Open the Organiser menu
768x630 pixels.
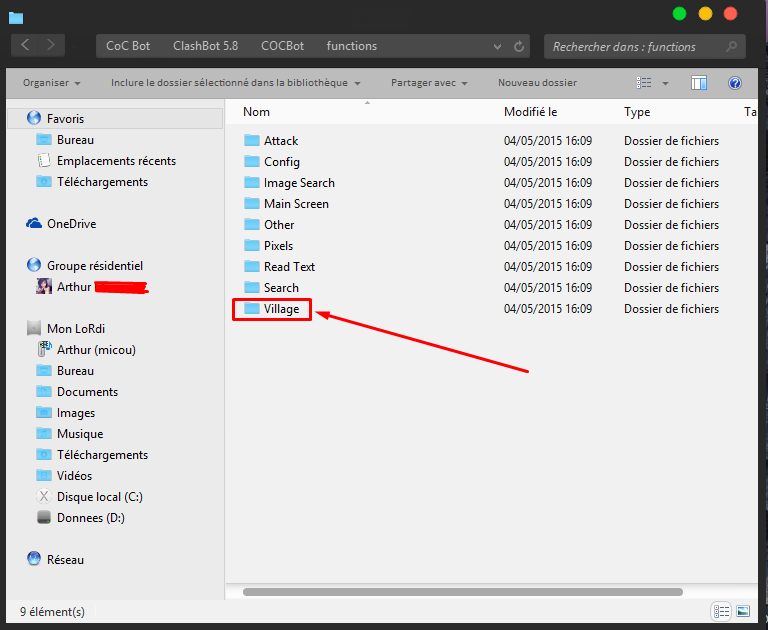tap(51, 83)
